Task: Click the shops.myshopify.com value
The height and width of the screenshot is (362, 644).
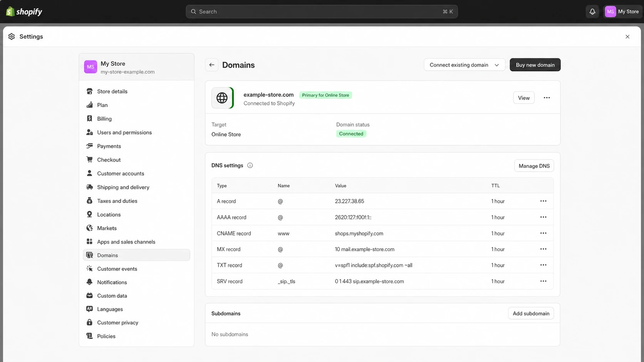Action: (359, 234)
